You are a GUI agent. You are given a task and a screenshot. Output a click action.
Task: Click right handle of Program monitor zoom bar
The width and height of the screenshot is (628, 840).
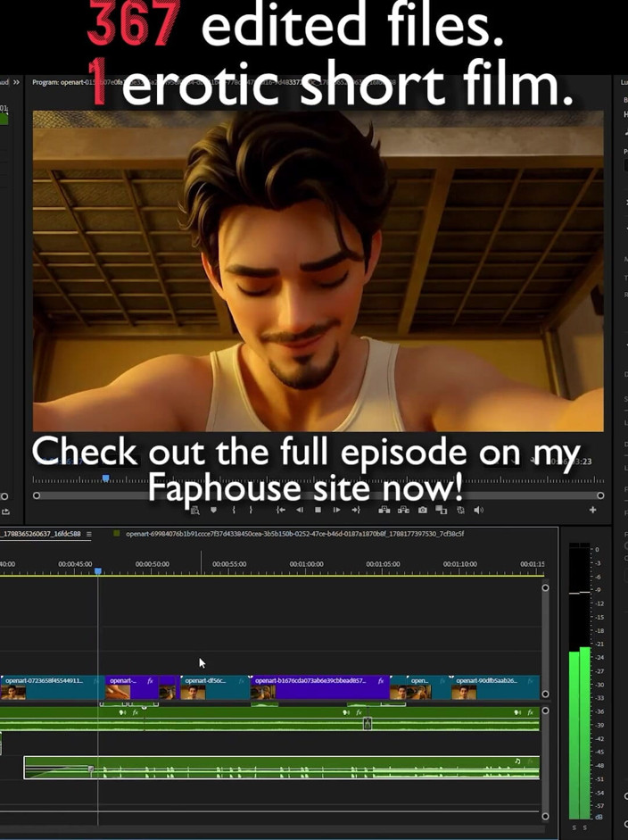pyautogui.click(x=600, y=495)
